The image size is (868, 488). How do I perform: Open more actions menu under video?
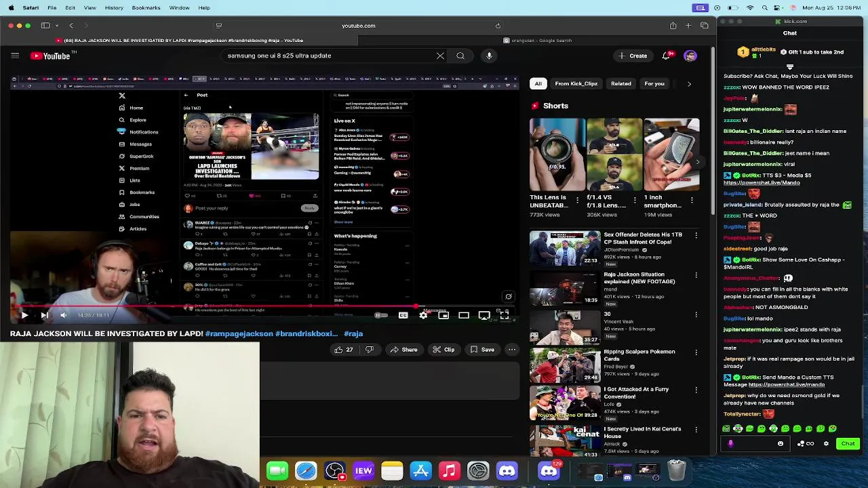pos(512,350)
